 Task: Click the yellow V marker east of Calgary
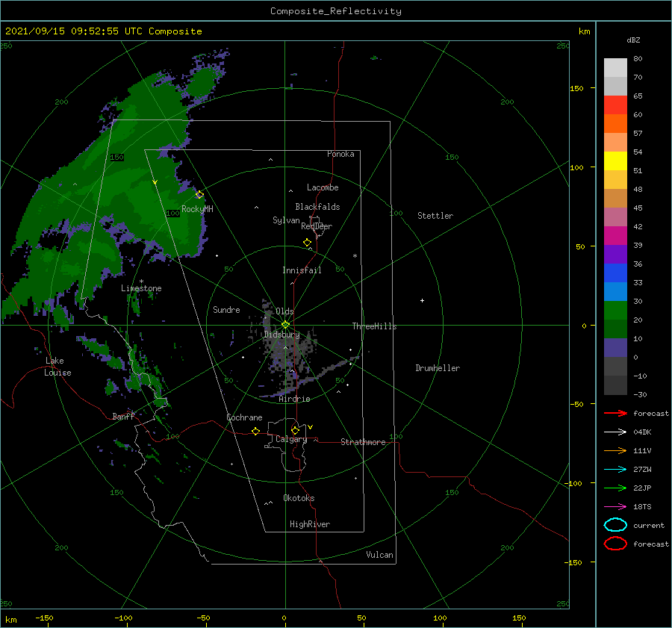click(x=310, y=427)
